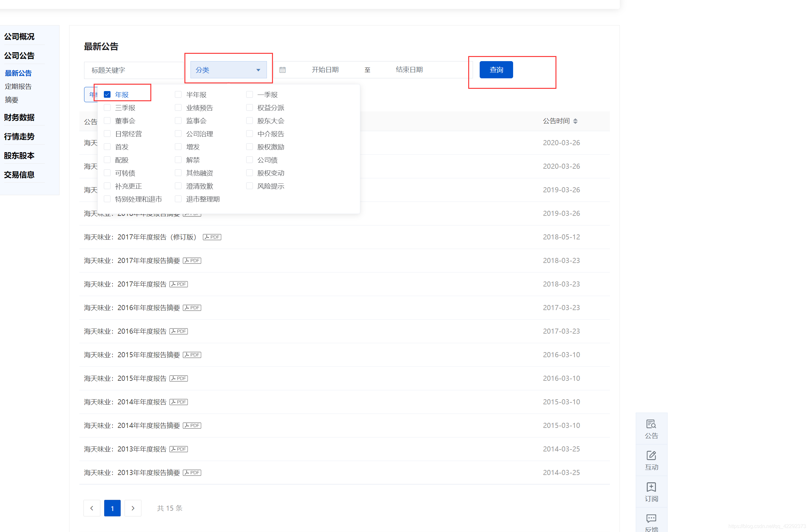The width and height of the screenshot is (809, 532).
Task: Click the 公告时间 sort arrows icon
Action: pos(575,121)
